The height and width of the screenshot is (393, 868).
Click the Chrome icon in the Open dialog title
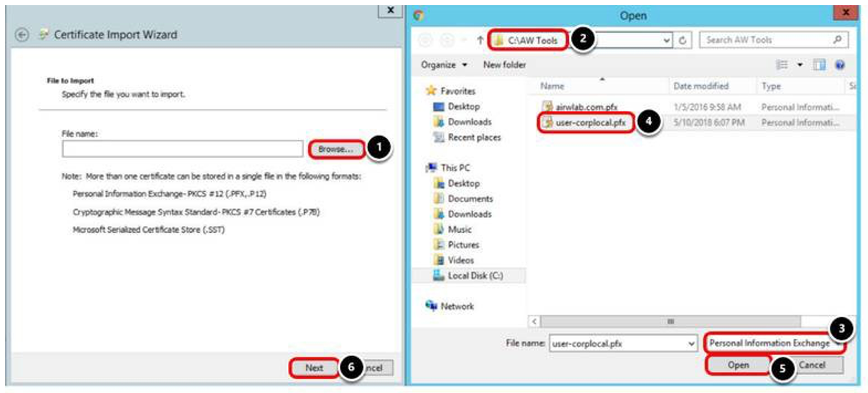point(419,15)
